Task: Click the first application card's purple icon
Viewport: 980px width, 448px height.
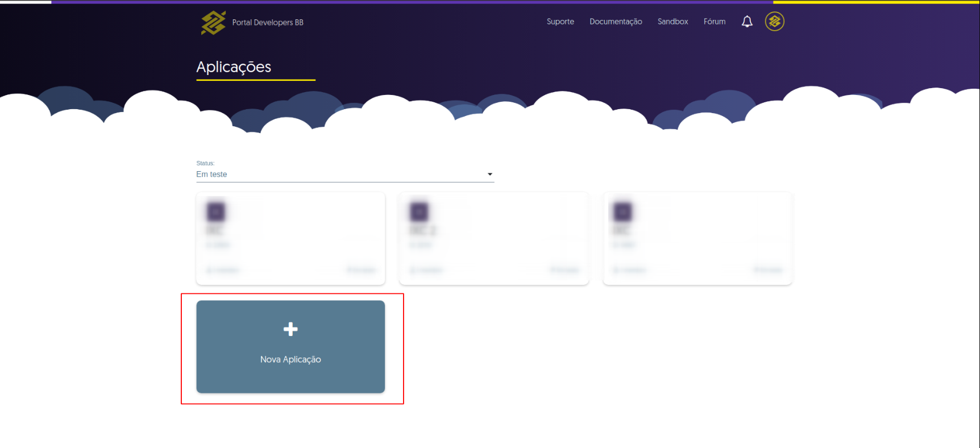Action: pos(215,212)
